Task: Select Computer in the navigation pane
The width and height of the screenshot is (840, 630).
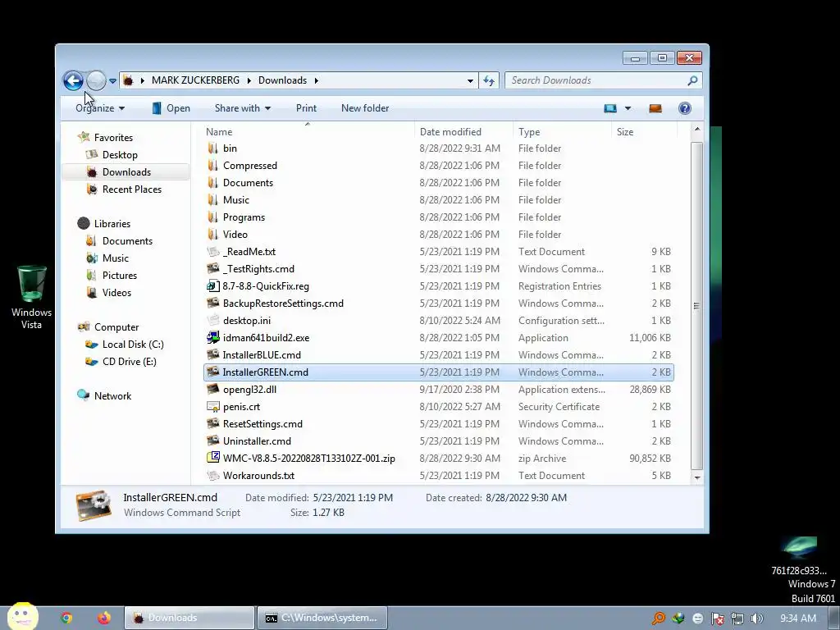Action: click(x=116, y=327)
